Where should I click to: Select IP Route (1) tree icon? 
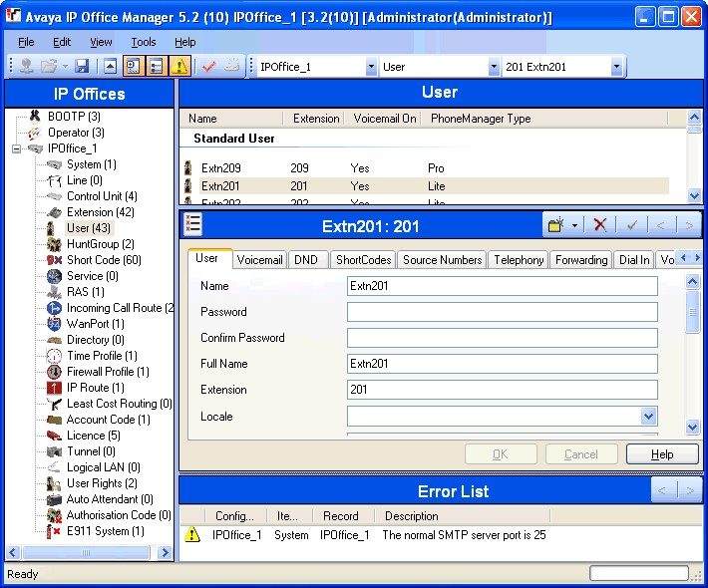pos(54,388)
